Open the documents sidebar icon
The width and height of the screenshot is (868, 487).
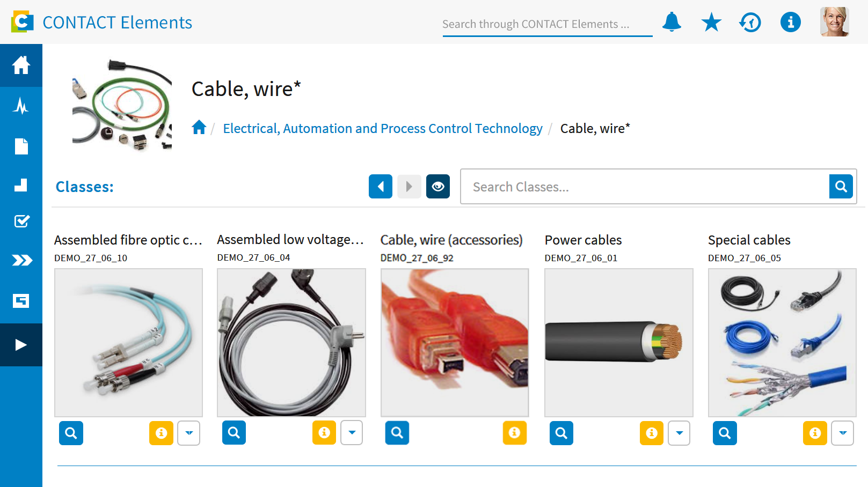pos(21,146)
